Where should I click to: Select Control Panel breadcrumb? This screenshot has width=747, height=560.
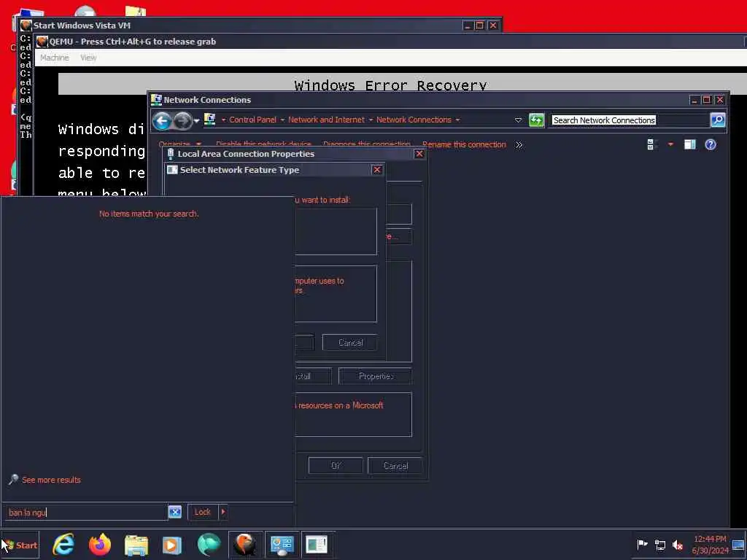[252, 120]
